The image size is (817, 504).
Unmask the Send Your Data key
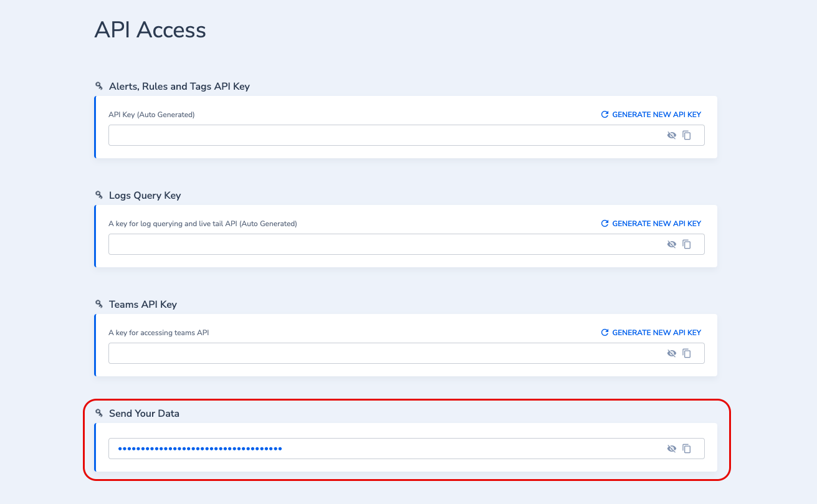click(672, 449)
